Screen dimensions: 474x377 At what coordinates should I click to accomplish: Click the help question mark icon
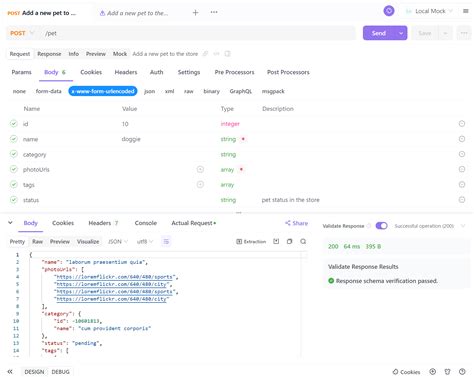tap(462, 371)
